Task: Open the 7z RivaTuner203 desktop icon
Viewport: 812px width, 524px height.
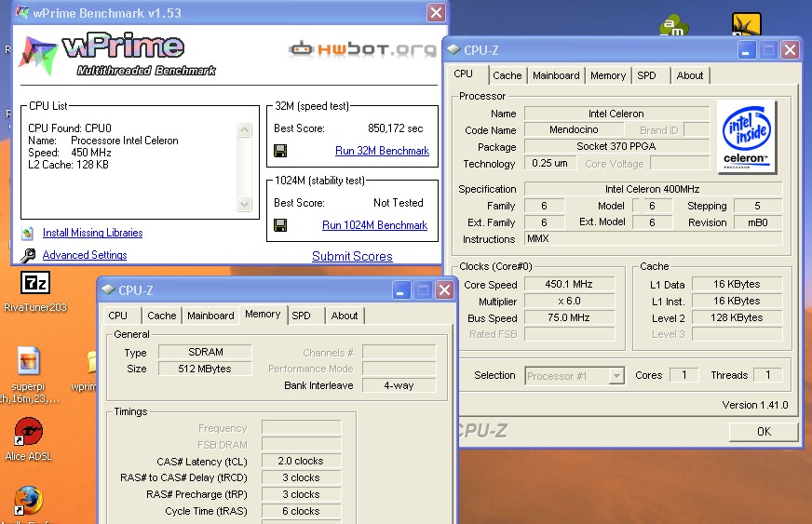Action: [x=35, y=283]
